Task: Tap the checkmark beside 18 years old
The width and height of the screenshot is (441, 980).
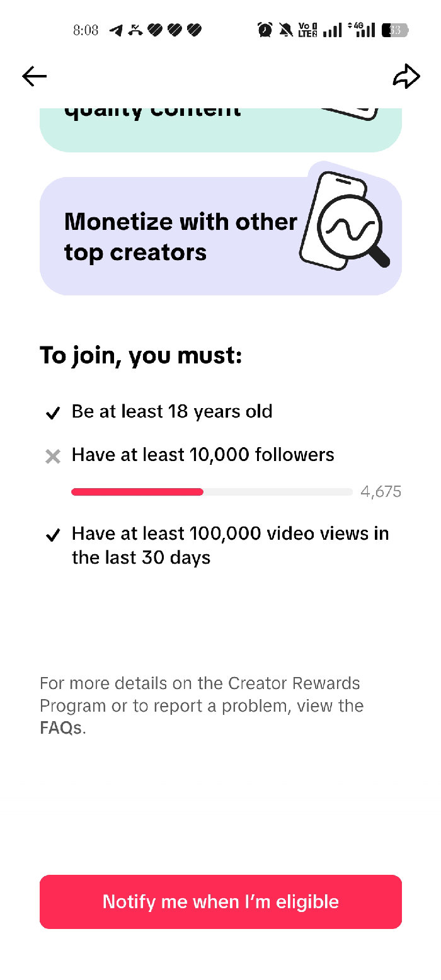Action: click(53, 413)
